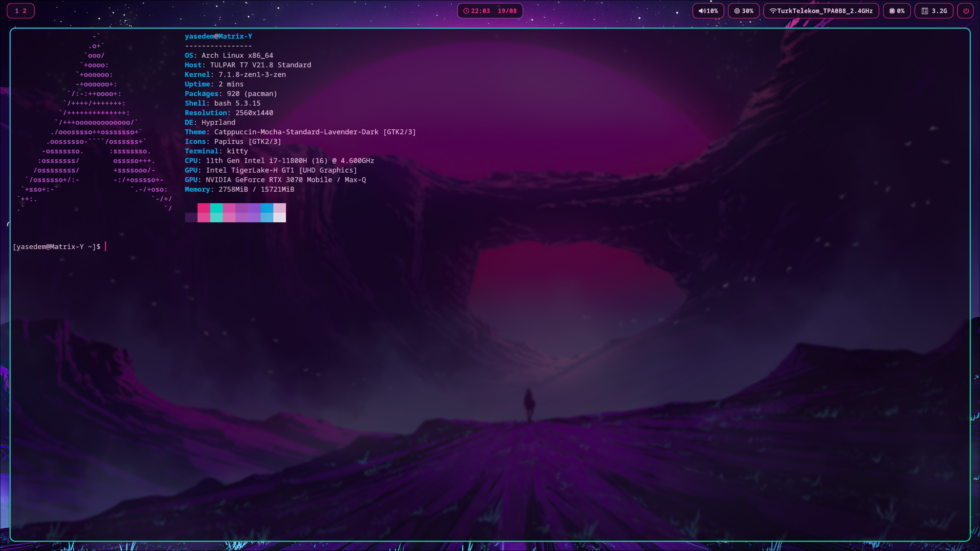Image resolution: width=980 pixels, height=551 pixels.
Task: Switch to workspace 2 in the bar
Action: pos(24,11)
